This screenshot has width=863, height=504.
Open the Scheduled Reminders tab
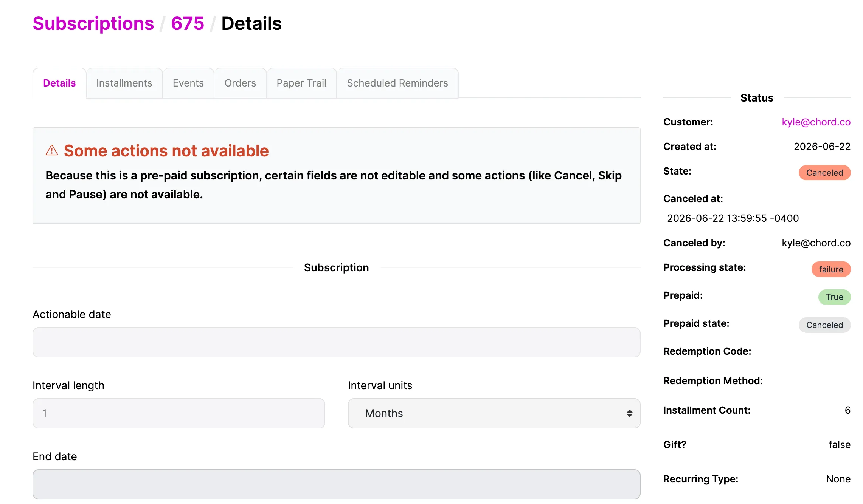tap(397, 83)
